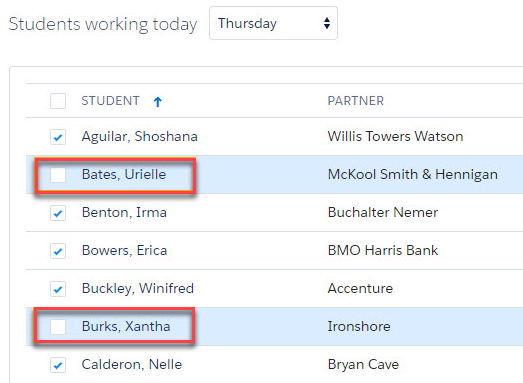Select the Willis Towers Watson partner cell

click(395, 136)
